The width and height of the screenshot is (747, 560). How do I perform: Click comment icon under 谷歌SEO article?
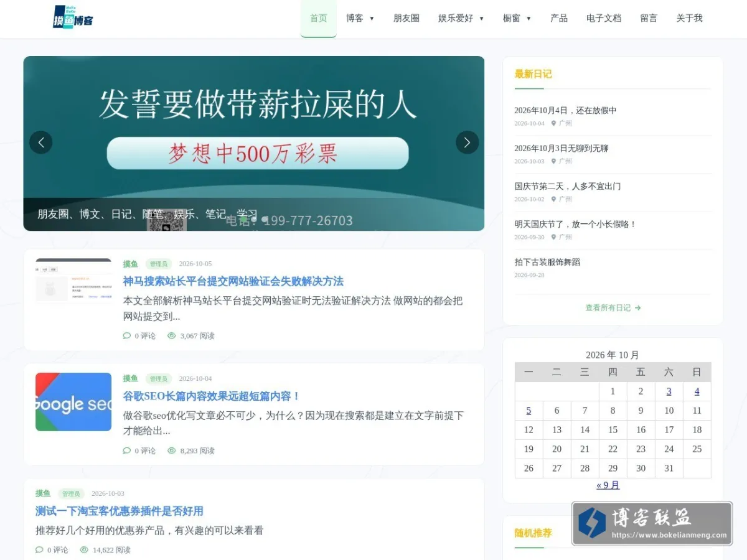tap(127, 450)
